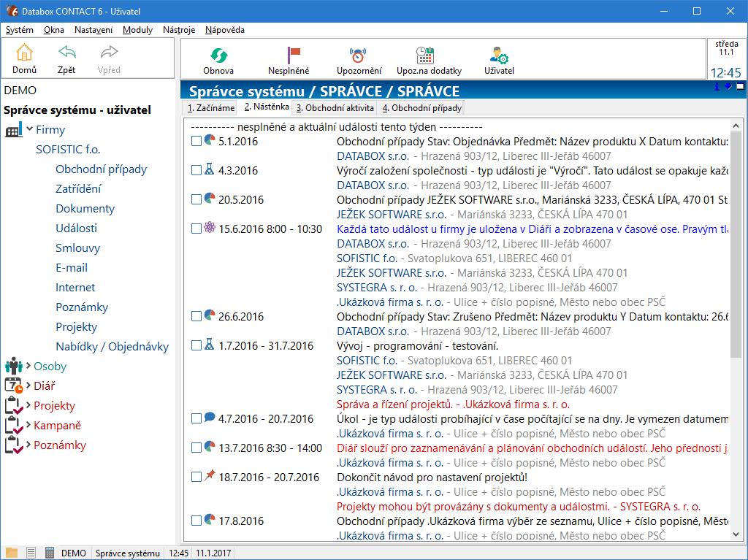The height and width of the screenshot is (560, 748).
Task: Open the calculator icon in the status bar
Action: pyautogui.click(x=49, y=553)
